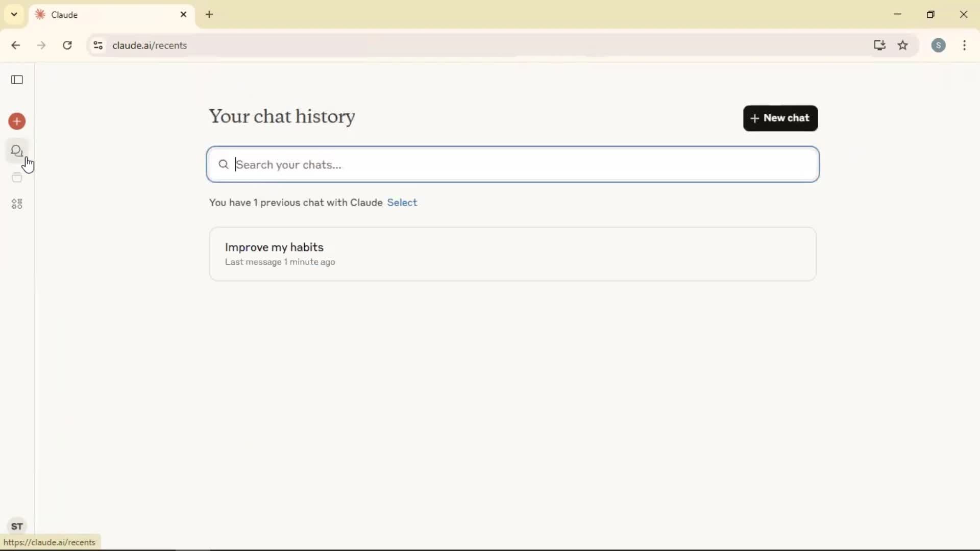The width and height of the screenshot is (980, 551).
Task: Open the tab search dropdown arrow
Action: point(14,14)
